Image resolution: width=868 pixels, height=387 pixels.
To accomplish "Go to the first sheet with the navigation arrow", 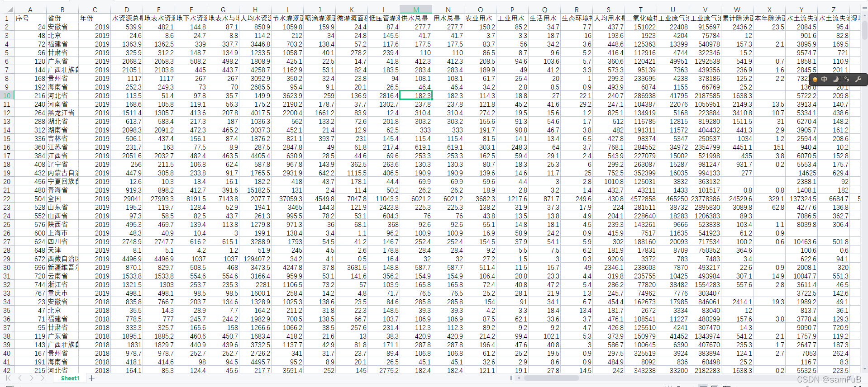I will point(8,378).
